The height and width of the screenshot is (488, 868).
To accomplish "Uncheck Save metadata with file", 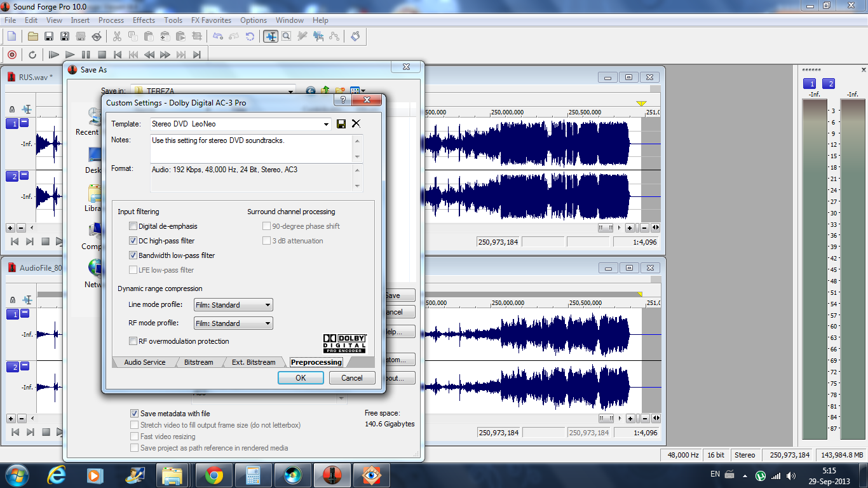I will (x=134, y=414).
